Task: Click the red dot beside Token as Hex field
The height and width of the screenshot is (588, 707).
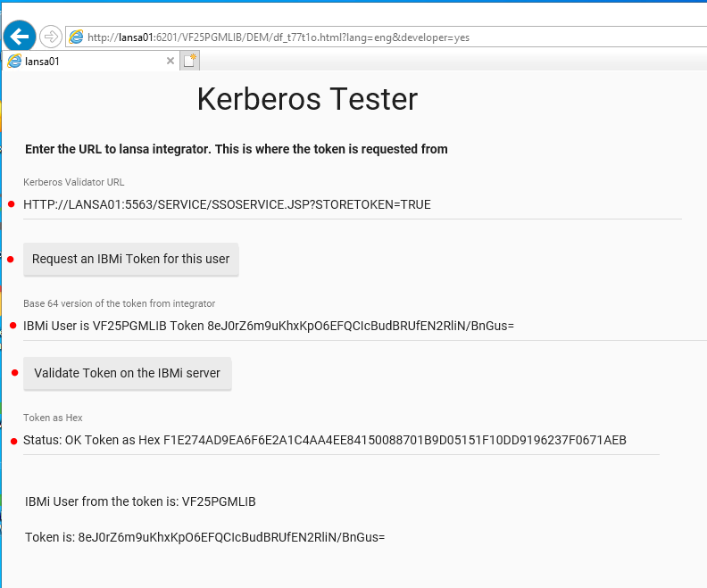Action: click(x=13, y=441)
